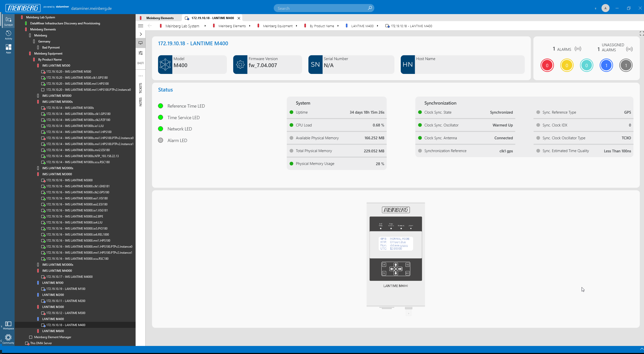Click the blue alarm circle showing 1
Viewport: 644px width, 354px height.
point(606,65)
